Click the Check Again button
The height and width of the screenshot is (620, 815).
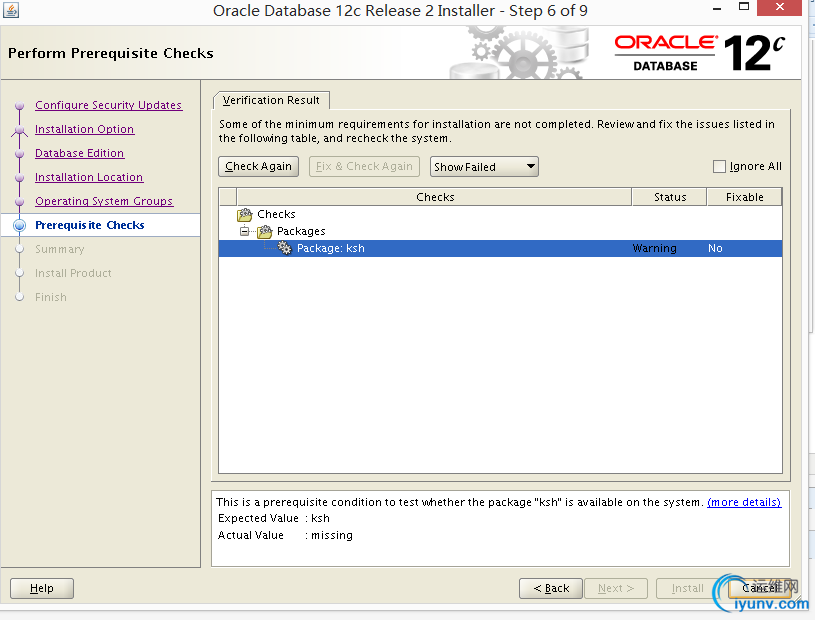pyautogui.click(x=258, y=166)
